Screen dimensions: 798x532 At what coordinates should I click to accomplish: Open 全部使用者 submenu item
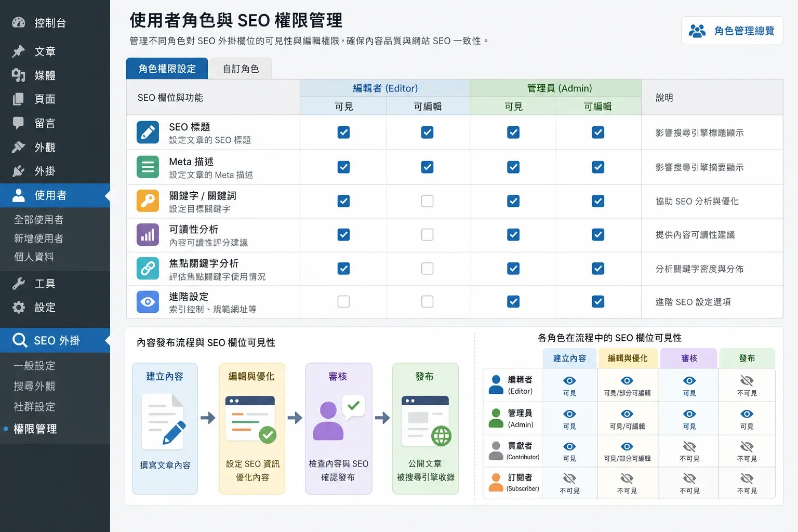(x=39, y=220)
